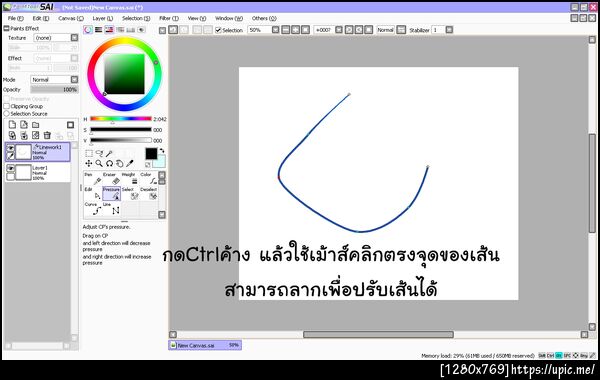Delete the selected layer with trash icon
Image resolution: width=600 pixels, height=380 pixels.
pos(47,135)
